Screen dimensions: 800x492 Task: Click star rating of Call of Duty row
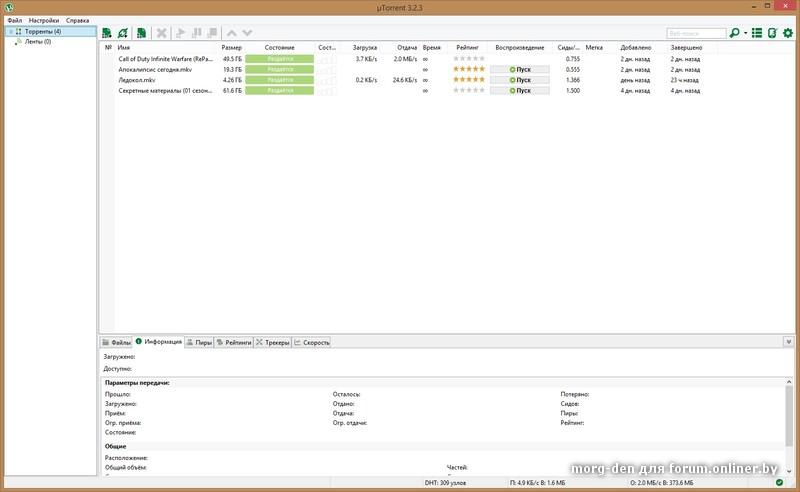[469, 59]
